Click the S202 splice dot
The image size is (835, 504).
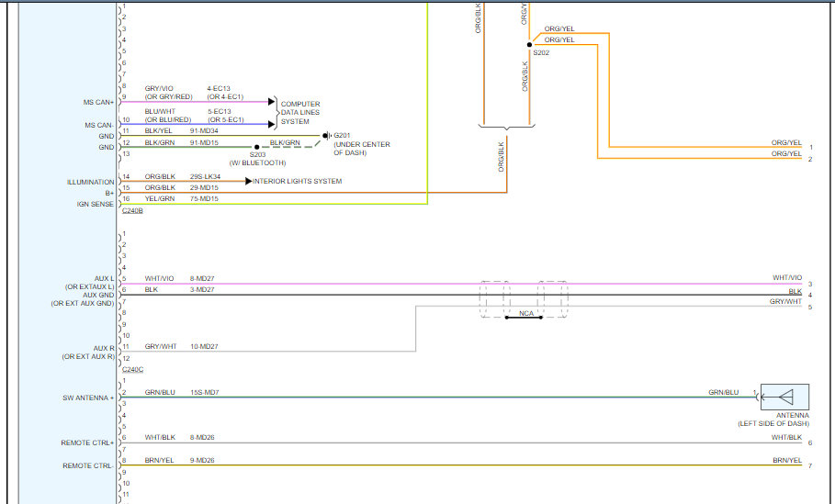[530, 44]
